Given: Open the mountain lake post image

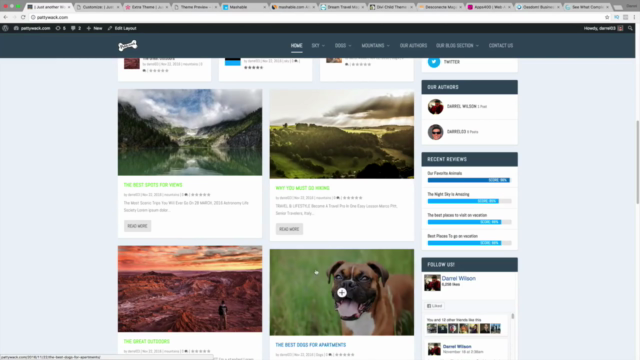Looking at the screenshot, I should click(x=190, y=132).
